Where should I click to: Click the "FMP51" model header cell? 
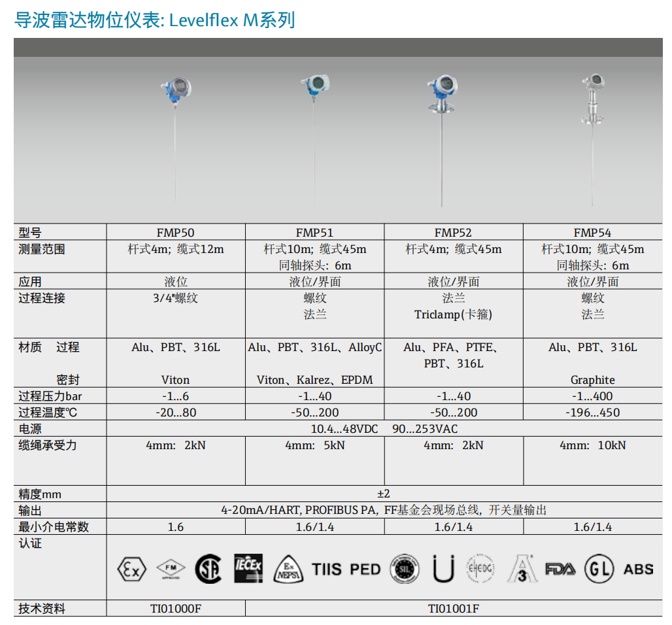[314, 232]
